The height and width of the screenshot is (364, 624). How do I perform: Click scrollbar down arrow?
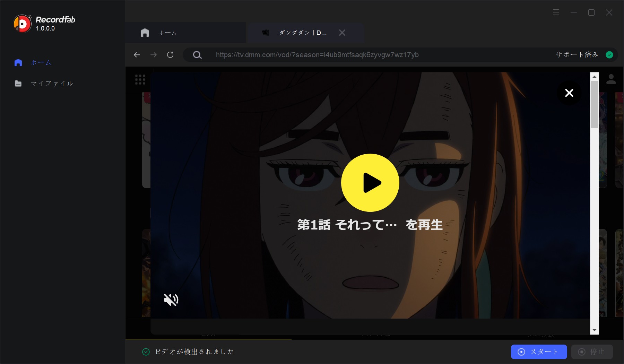tap(595, 330)
